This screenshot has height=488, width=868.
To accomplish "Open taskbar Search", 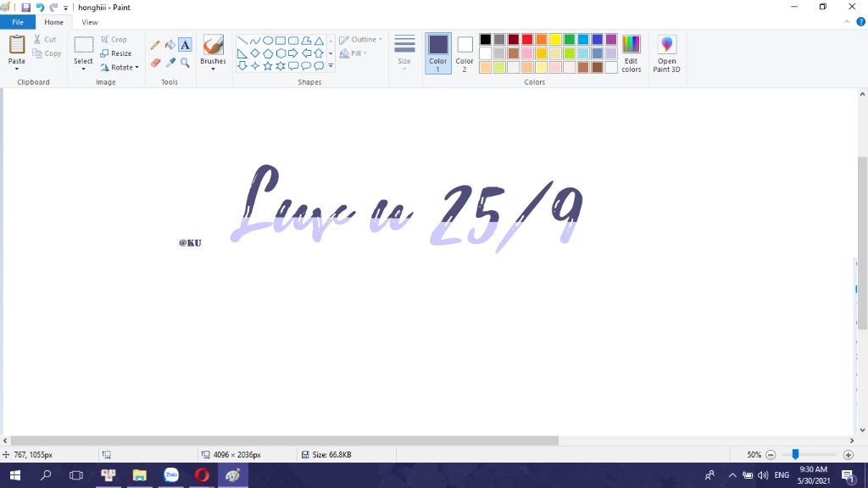I will pos(46,475).
